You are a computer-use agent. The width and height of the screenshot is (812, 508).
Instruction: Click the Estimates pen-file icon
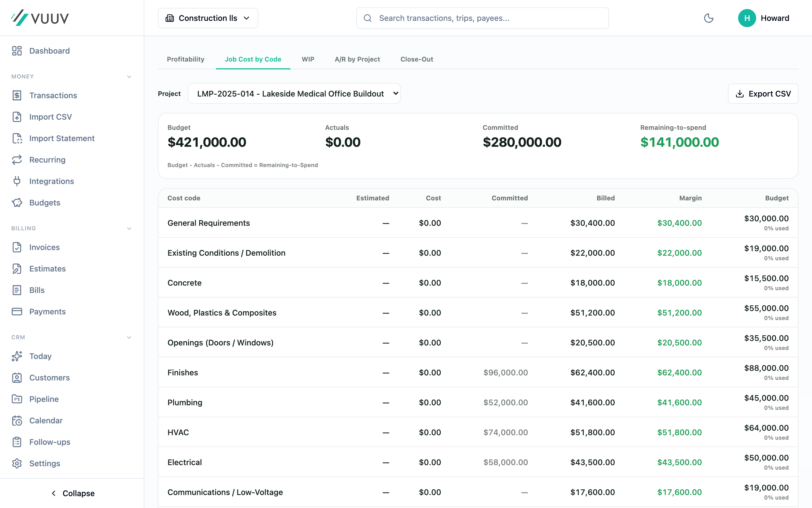pos(17,269)
